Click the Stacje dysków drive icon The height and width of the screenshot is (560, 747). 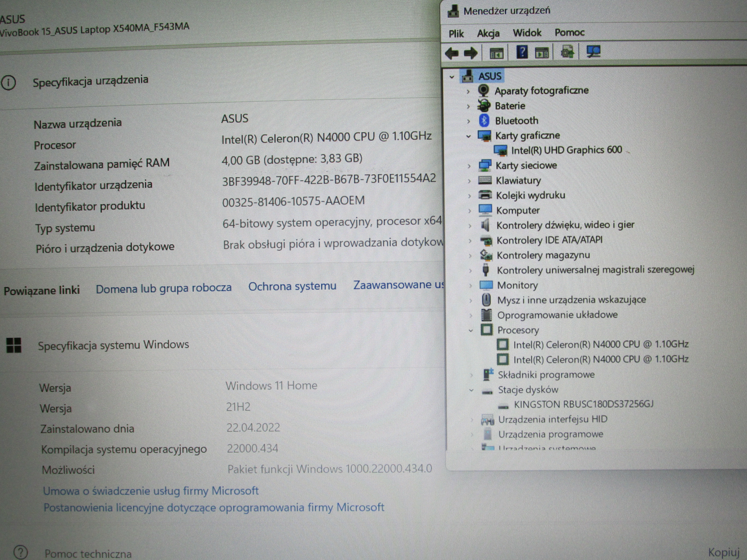coord(487,392)
